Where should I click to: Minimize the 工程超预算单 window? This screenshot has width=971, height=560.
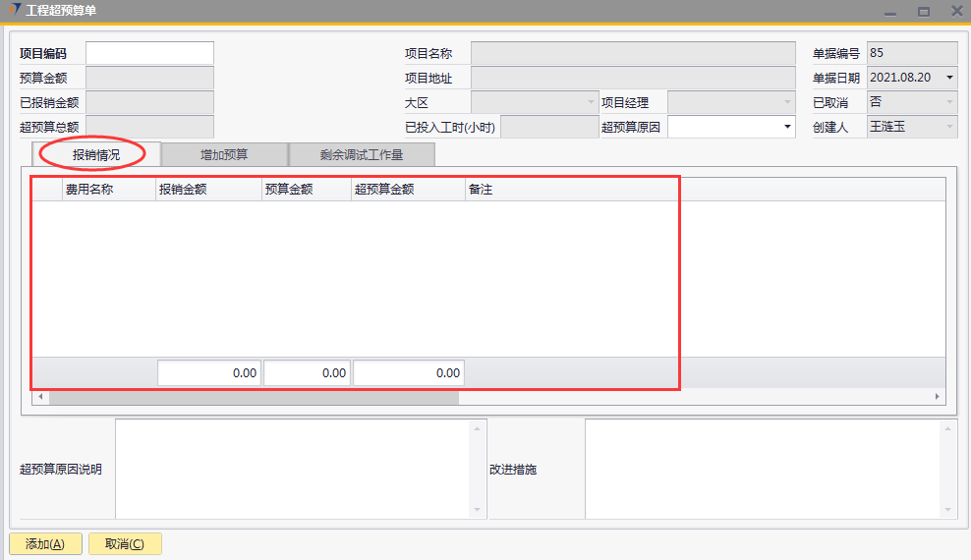pyautogui.click(x=889, y=12)
